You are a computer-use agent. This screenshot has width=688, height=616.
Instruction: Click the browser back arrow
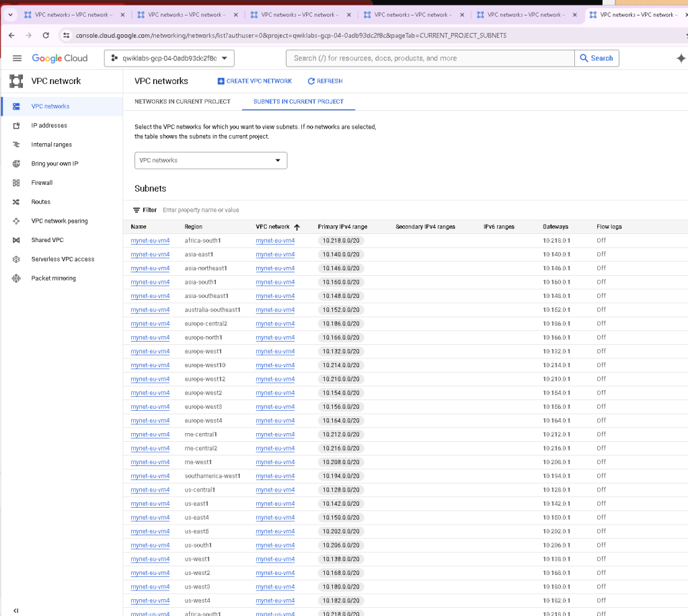click(x=11, y=35)
